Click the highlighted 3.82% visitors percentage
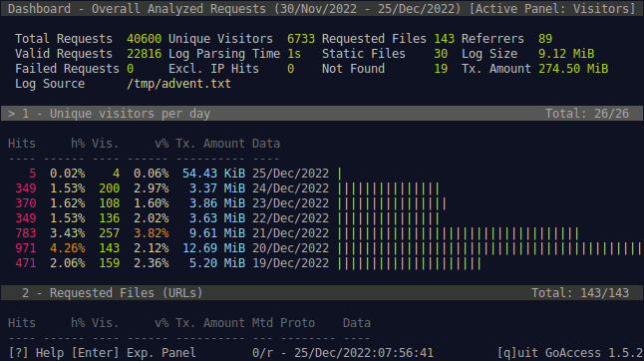The image size is (644, 361). [152, 233]
